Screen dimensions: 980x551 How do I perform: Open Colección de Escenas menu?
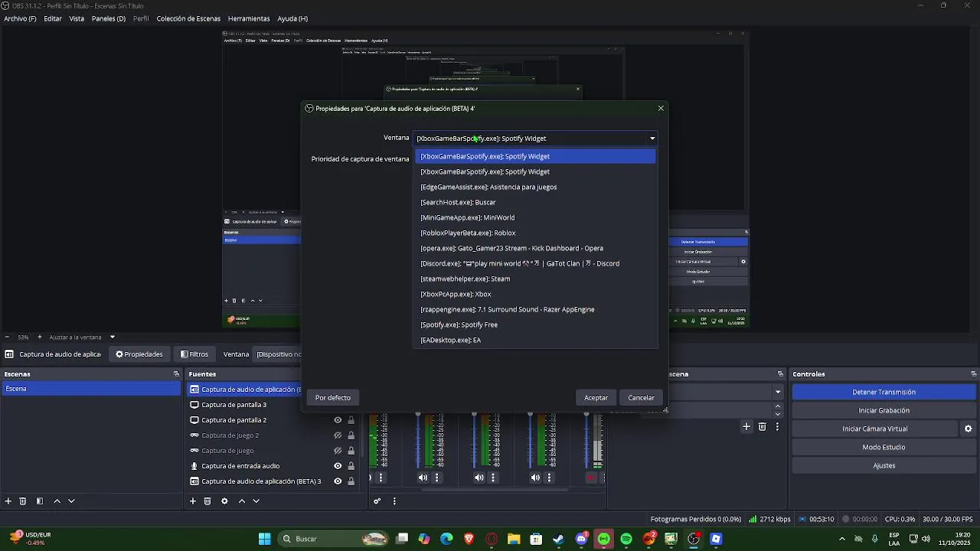(188, 18)
